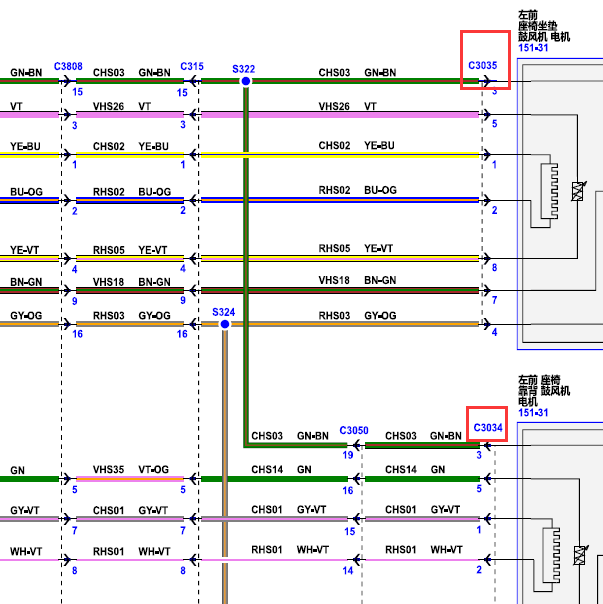Click the heater element symbol in cushion blower module
The width and height of the screenshot is (603, 604).
coord(549,191)
